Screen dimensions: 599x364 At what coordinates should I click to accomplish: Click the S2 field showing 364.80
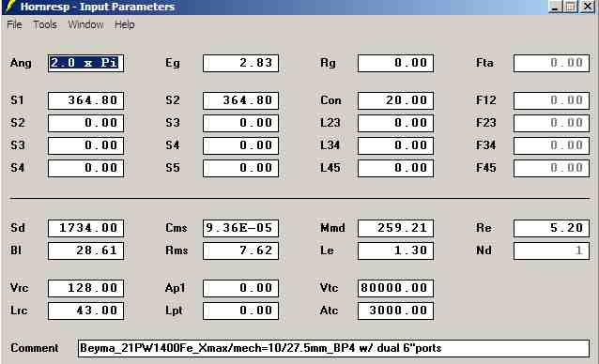click(240, 100)
